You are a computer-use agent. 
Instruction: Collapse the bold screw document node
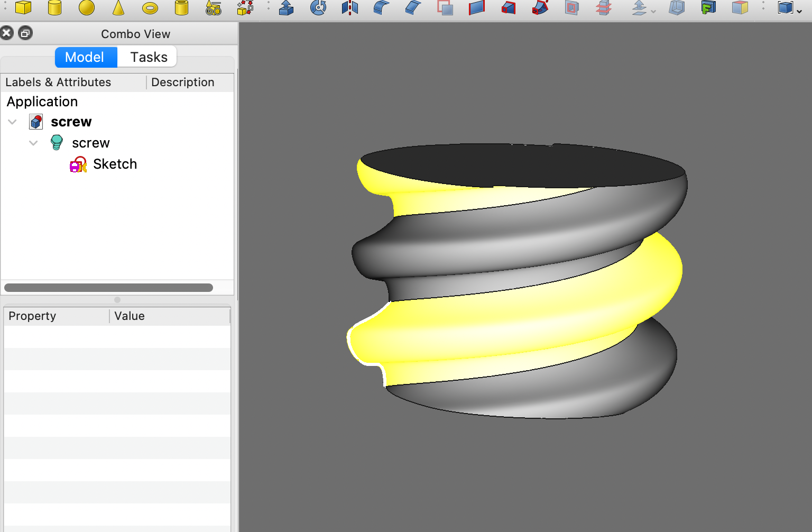pyautogui.click(x=12, y=122)
